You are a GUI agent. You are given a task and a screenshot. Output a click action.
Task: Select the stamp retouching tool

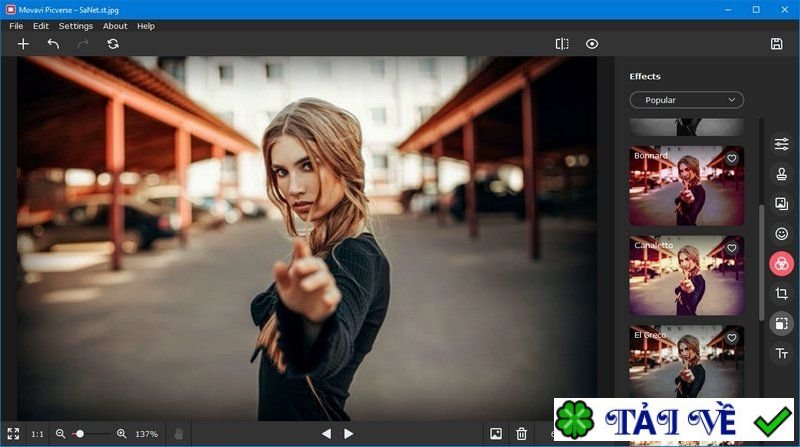click(781, 174)
